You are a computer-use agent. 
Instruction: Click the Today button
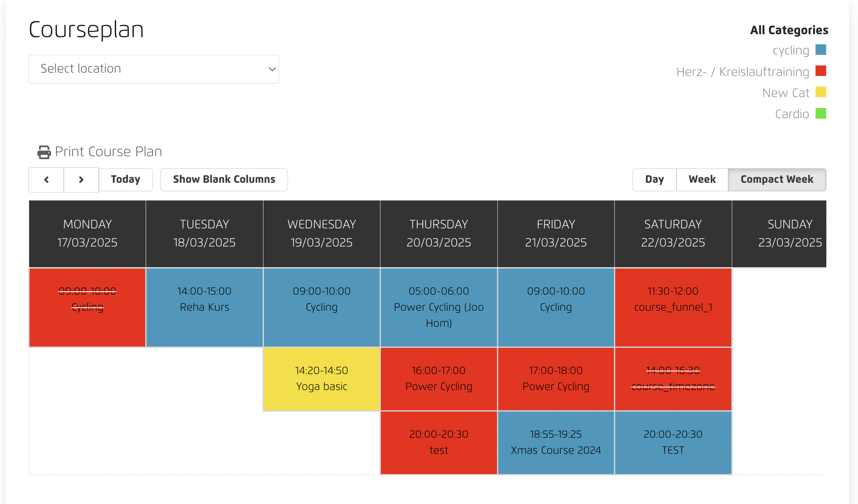coord(125,180)
